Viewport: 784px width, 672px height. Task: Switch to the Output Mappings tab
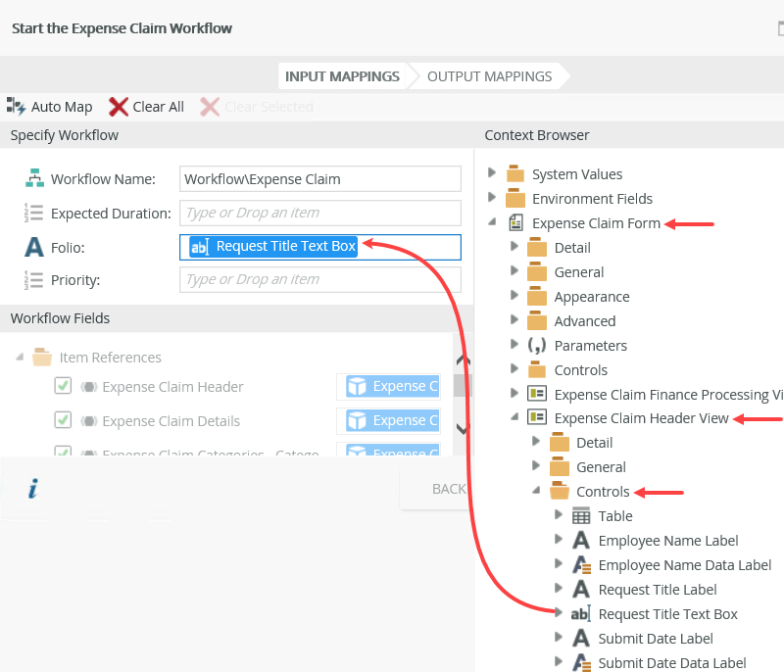coord(489,76)
